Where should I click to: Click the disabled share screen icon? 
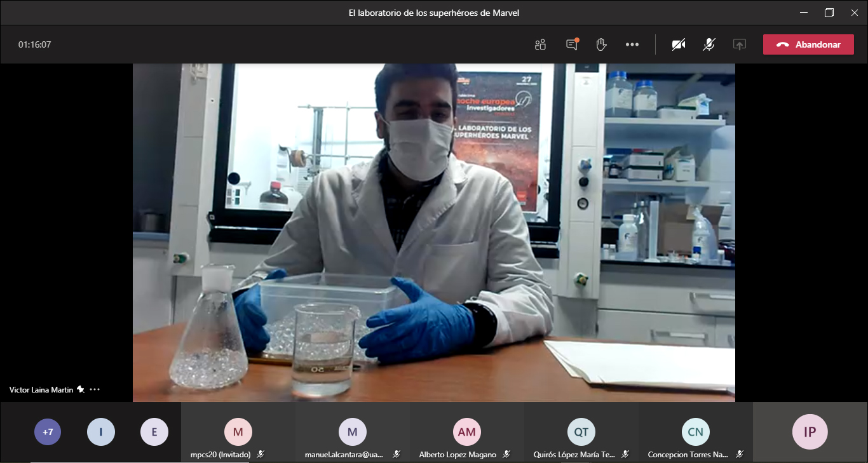(x=739, y=44)
